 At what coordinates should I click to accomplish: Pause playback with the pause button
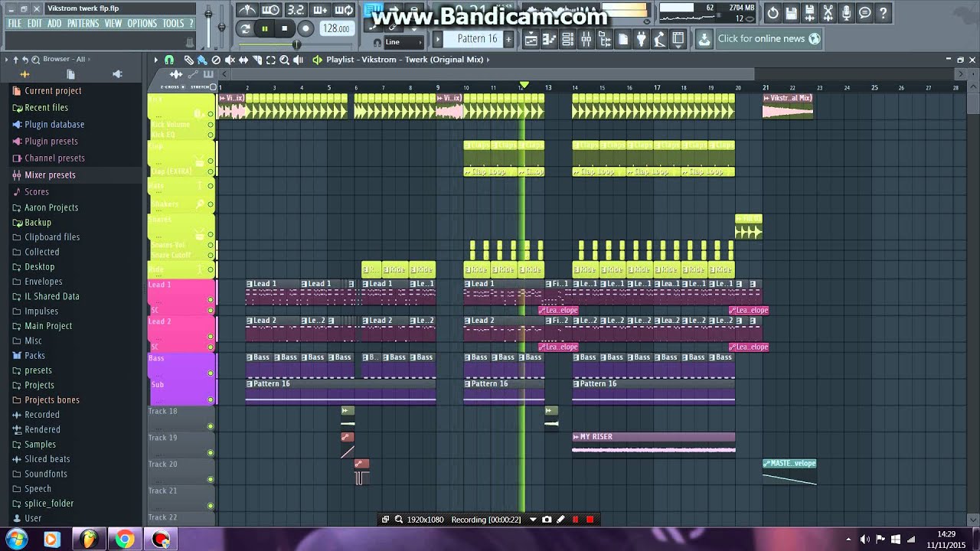click(x=265, y=29)
